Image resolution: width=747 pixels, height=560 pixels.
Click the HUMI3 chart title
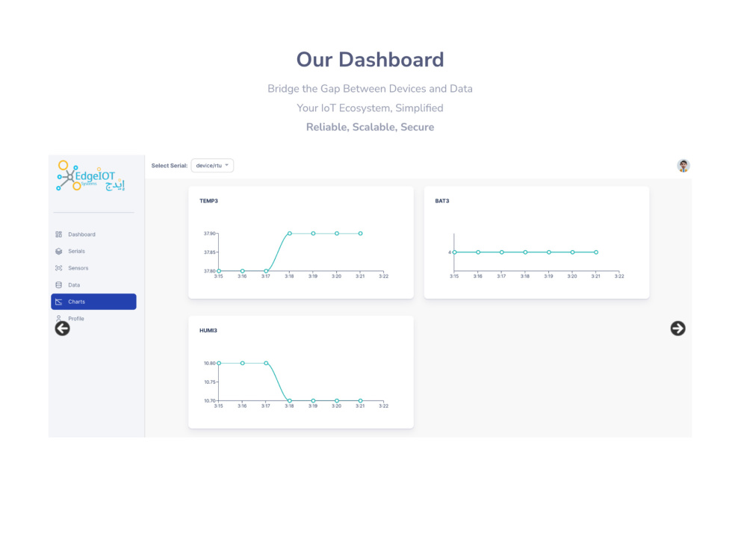208,331
